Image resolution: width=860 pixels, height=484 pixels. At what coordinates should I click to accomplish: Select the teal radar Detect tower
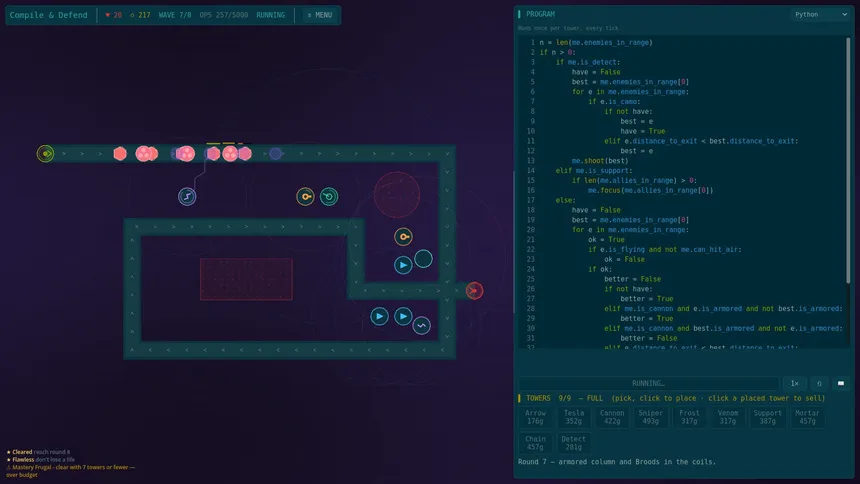(x=329, y=196)
